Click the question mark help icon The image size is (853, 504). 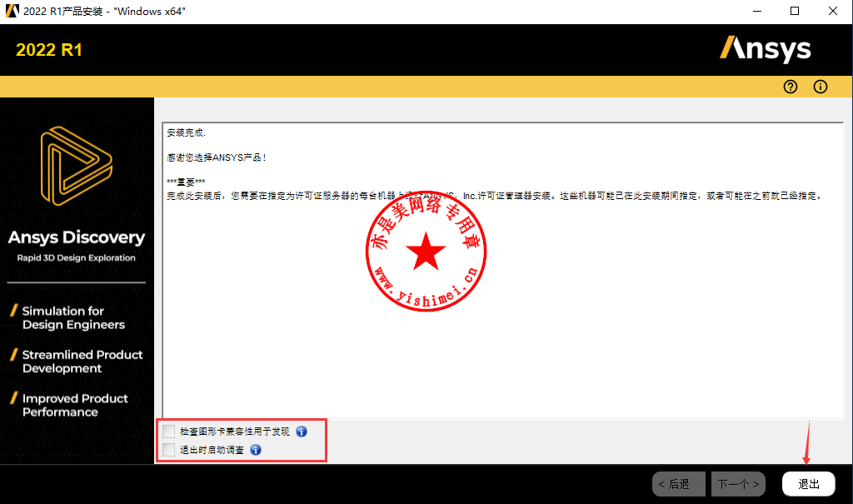tap(791, 87)
